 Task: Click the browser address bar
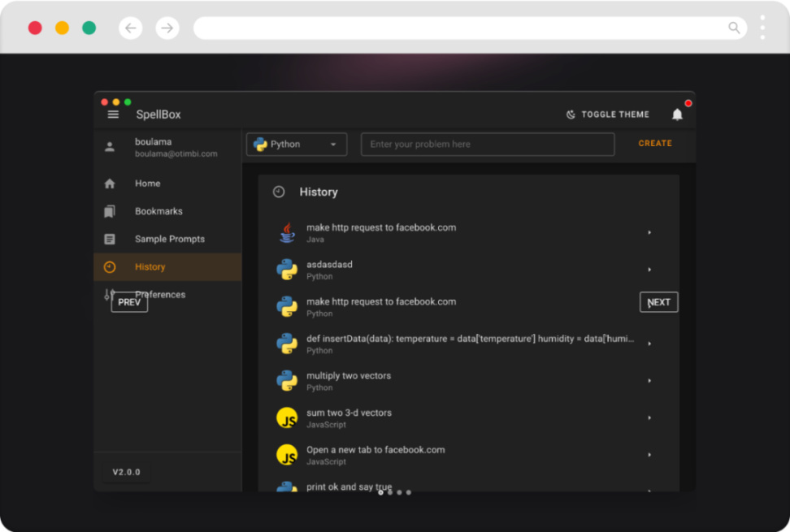[x=470, y=28]
